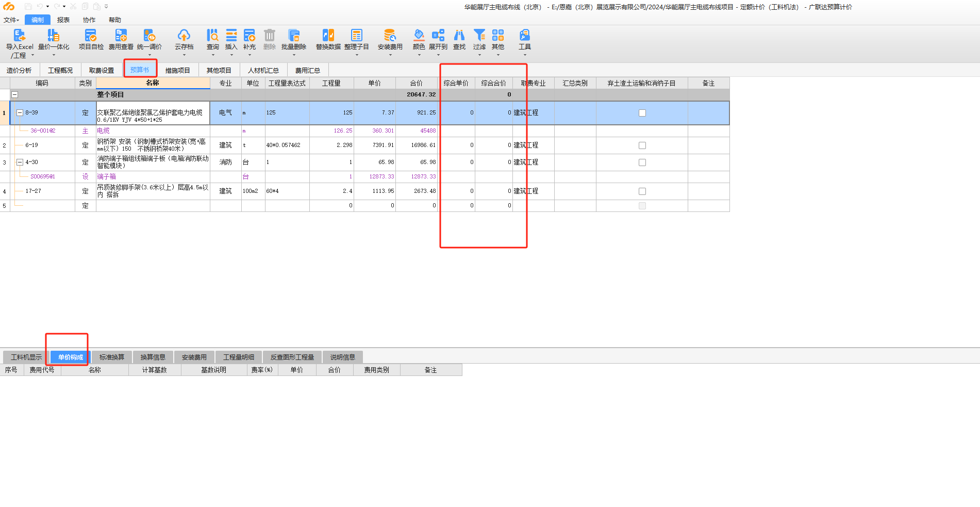This screenshot has height=507, width=980.
Task: Toggle 弃土 checkbox in row 6-19
Action: click(642, 145)
